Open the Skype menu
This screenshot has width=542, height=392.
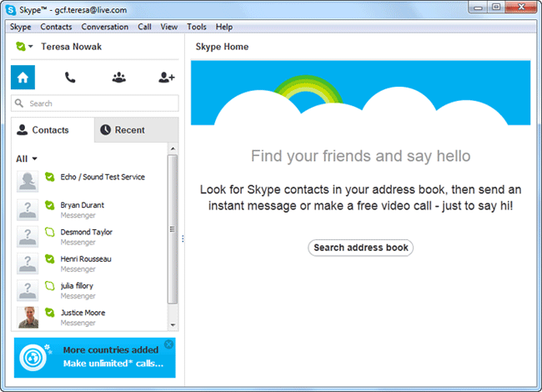[x=20, y=27]
